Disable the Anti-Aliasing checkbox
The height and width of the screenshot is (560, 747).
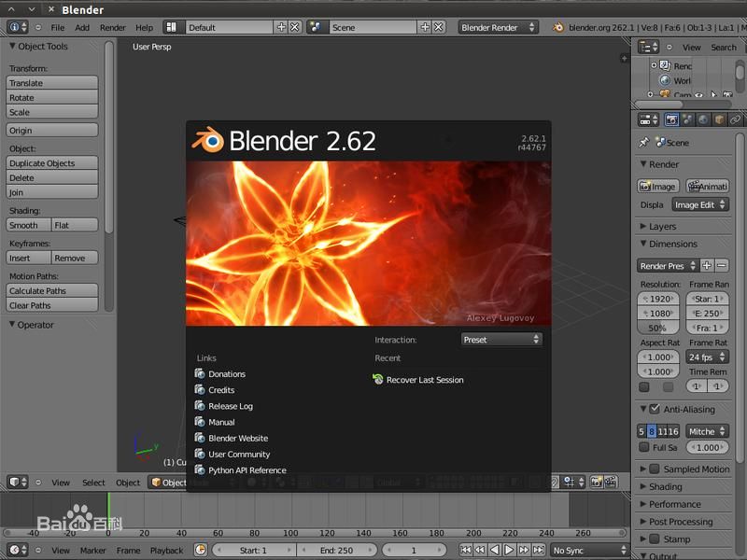(655, 409)
